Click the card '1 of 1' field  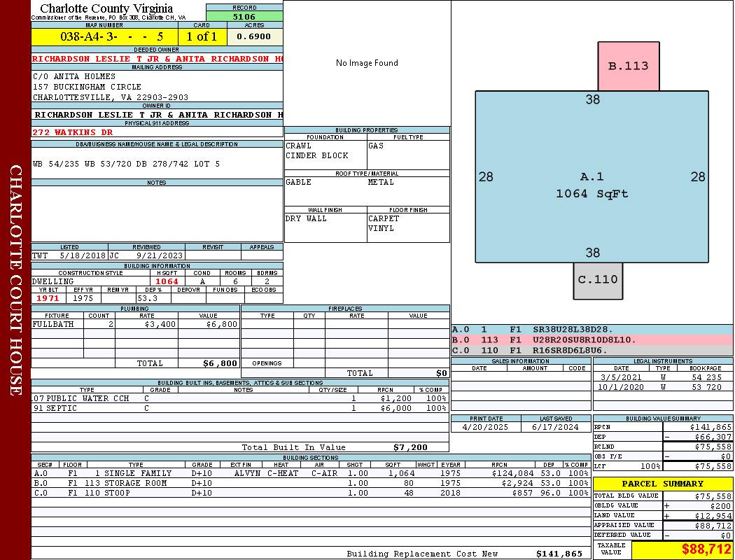click(202, 36)
